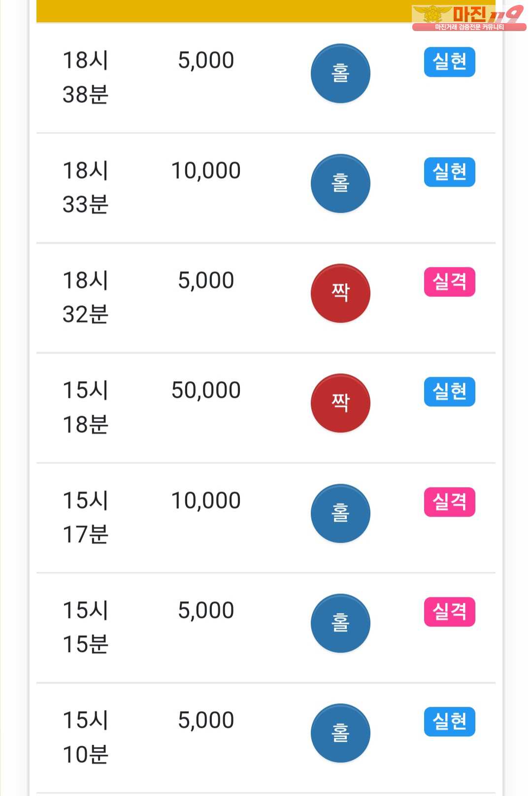The image size is (532, 796).
Task: Click the pink 실격 badge for 15시 17분
Action: click(x=449, y=501)
